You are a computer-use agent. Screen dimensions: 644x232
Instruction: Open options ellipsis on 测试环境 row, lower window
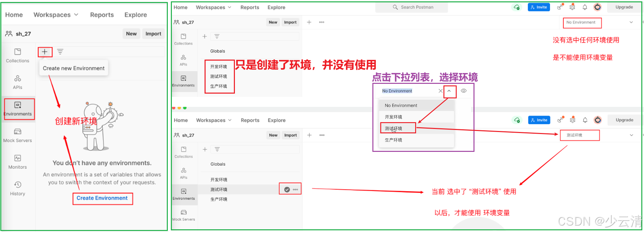(x=296, y=190)
